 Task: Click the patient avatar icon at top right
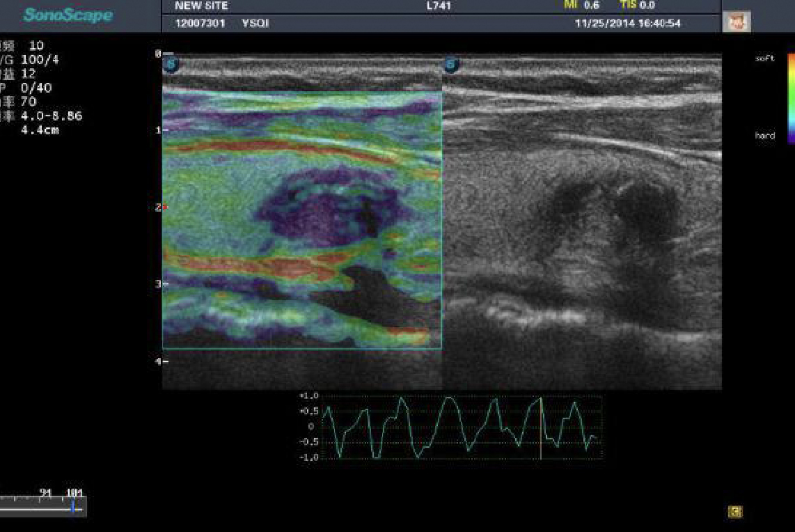click(736, 22)
